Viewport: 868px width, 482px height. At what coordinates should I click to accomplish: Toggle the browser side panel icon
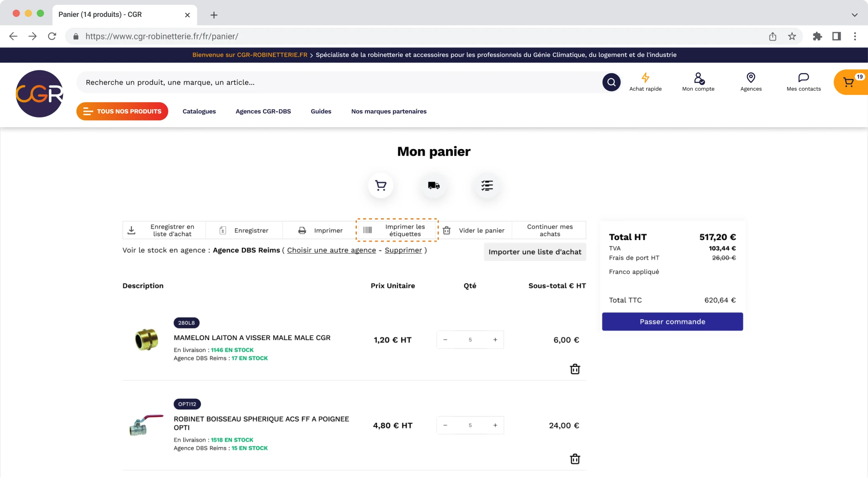[x=836, y=37]
